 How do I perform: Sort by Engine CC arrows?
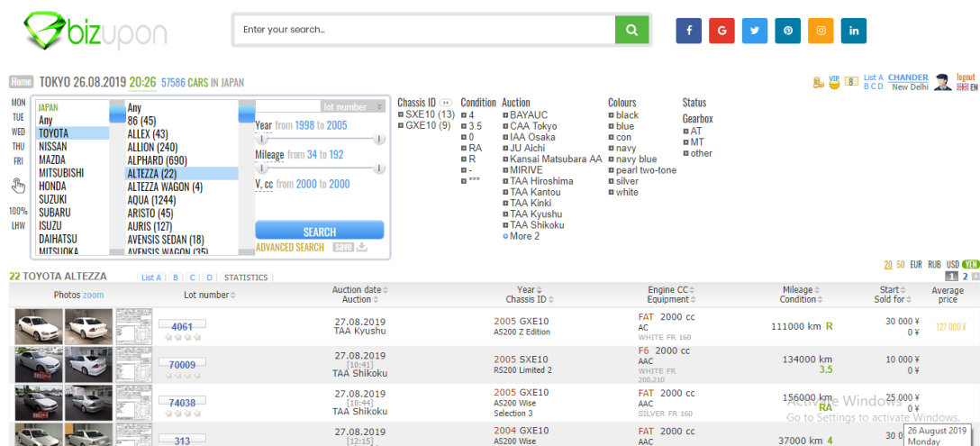coord(693,290)
